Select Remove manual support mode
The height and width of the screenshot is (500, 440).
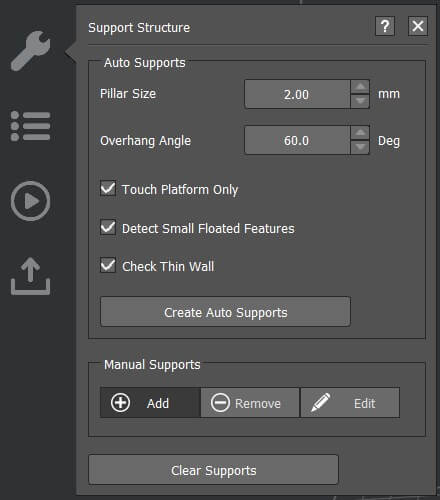250,403
